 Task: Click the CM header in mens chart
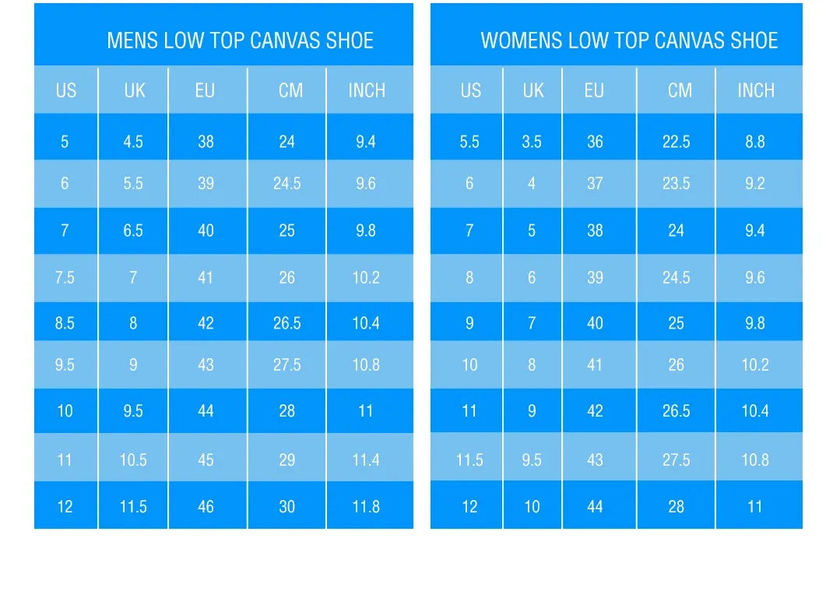[290, 90]
